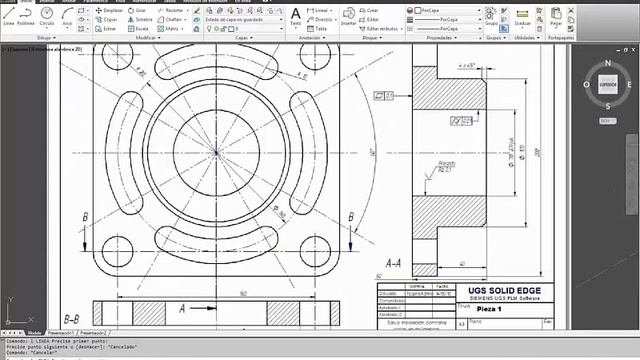Click the Graduar (measure) tool
The width and height of the screenshot is (640, 360).
[x=522, y=17]
